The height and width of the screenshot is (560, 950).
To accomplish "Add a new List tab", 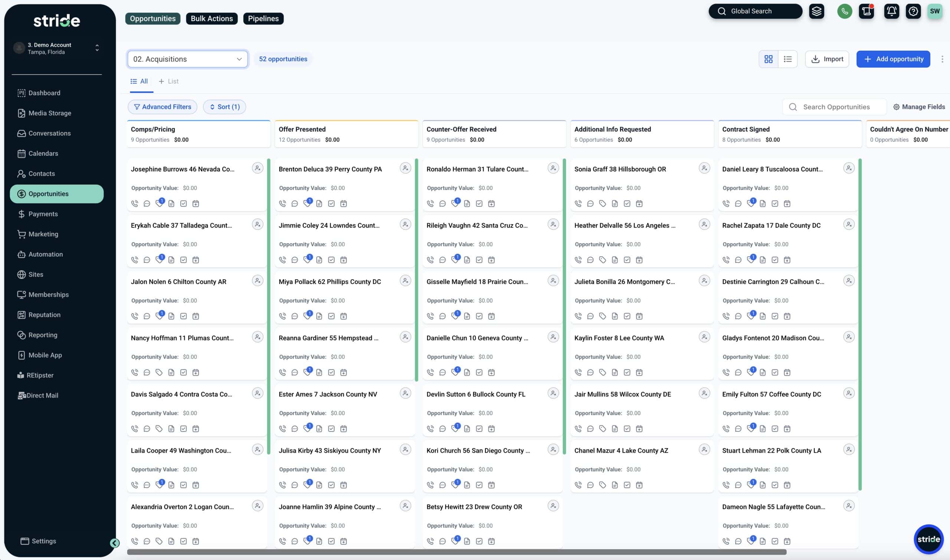I will click(168, 81).
